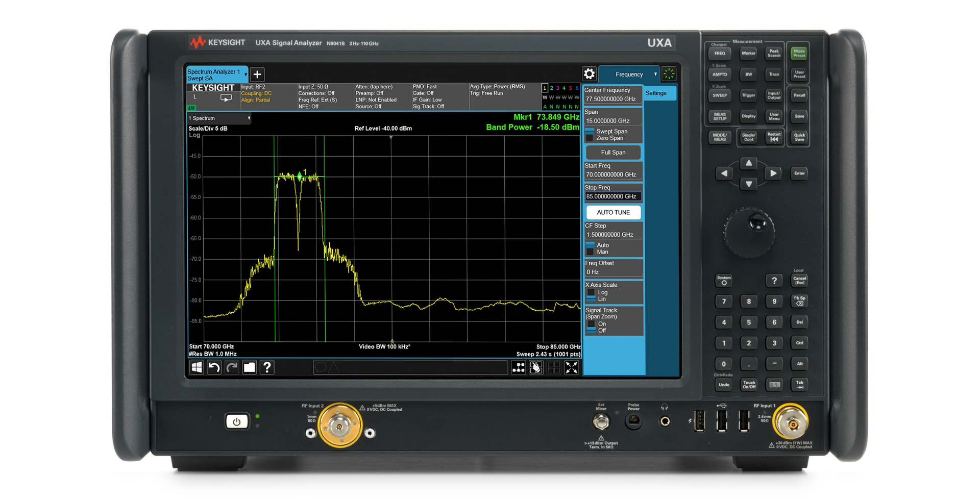Click the plus icon to add a screen
The height and width of the screenshot is (502, 980).
coord(257,74)
